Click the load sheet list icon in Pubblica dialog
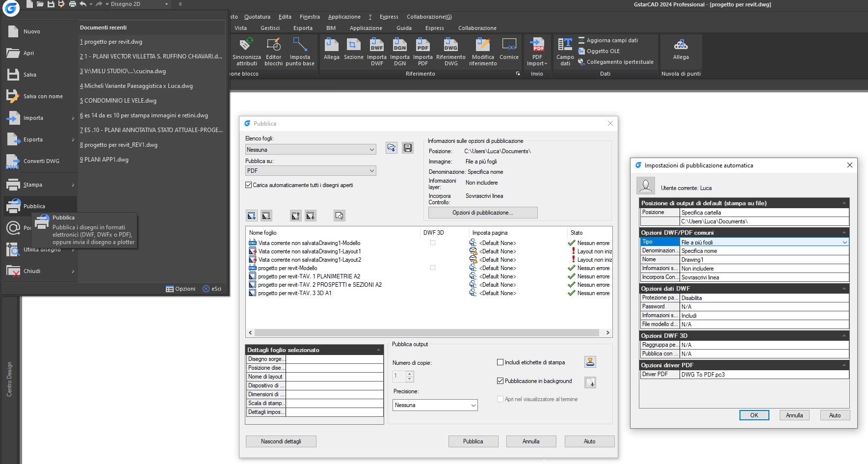Image resolution: width=868 pixels, height=464 pixels. pyautogui.click(x=391, y=148)
